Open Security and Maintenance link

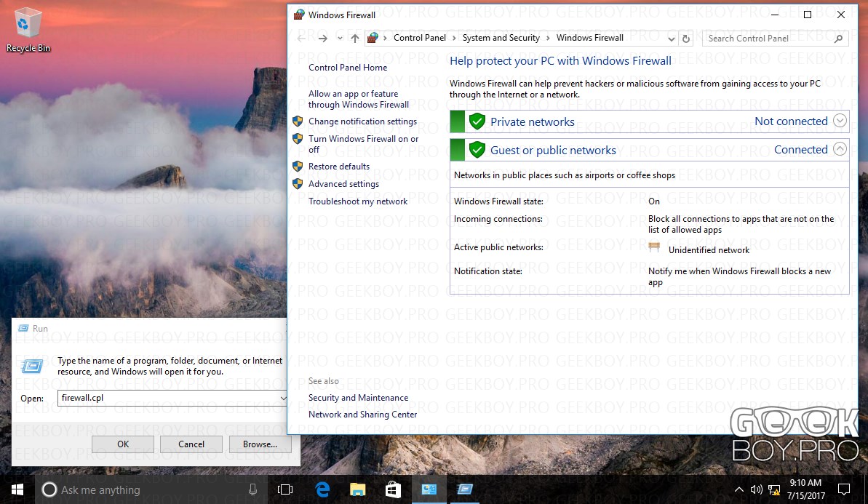[x=358, y=398]
